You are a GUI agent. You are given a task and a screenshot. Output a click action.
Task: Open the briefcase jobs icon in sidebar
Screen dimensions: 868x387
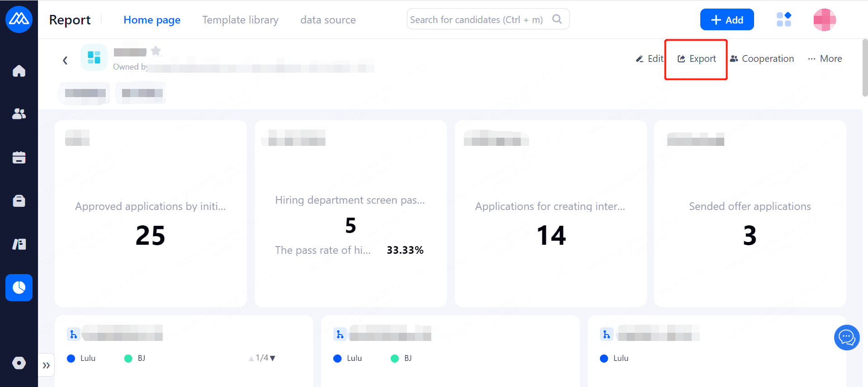click(x=19, y=200)
